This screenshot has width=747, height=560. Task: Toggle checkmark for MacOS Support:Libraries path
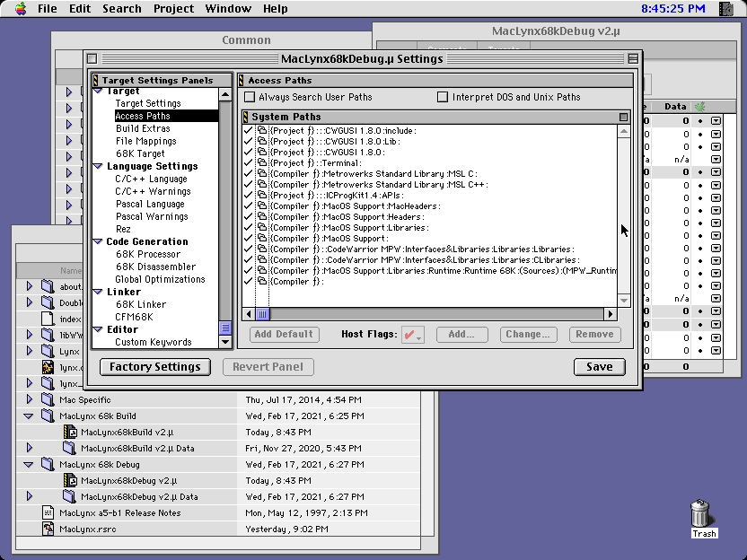[248, 228]
